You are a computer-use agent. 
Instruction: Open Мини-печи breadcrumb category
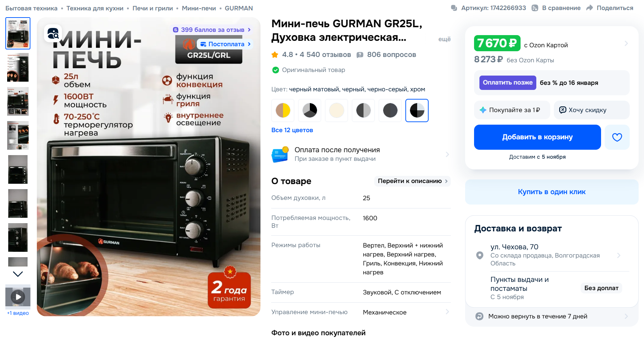pos(199,8)
